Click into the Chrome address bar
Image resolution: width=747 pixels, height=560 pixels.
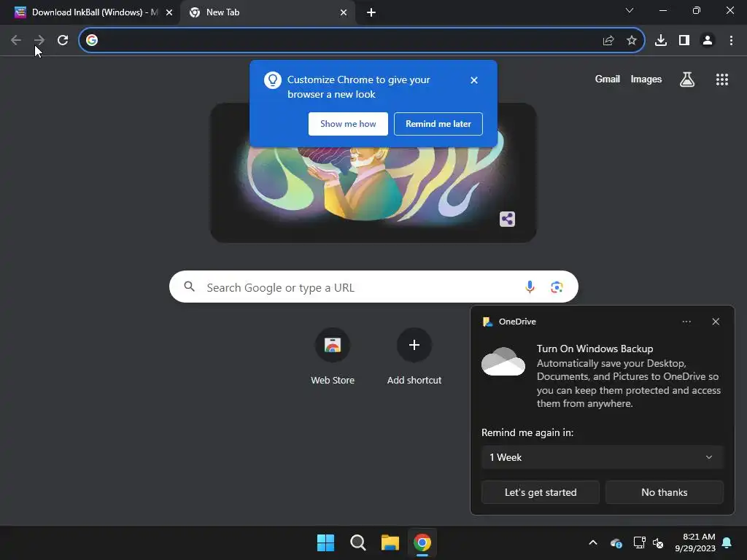362,40
